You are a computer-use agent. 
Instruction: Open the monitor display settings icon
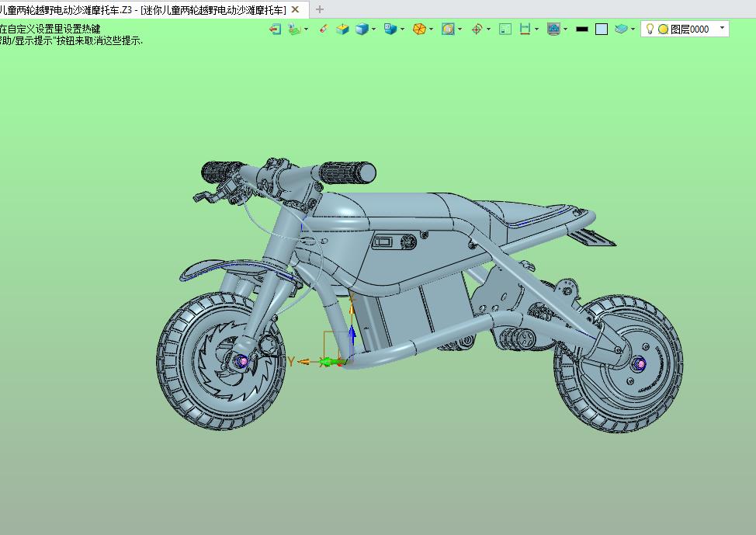(553, 30)
